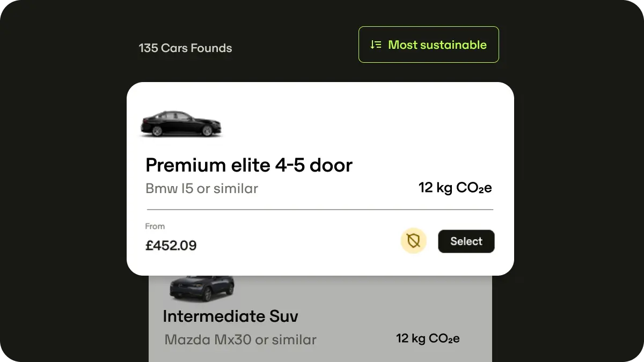The image size is (644, 362).
Task: Click the £452.09 price text
Action: coord(171,246)
